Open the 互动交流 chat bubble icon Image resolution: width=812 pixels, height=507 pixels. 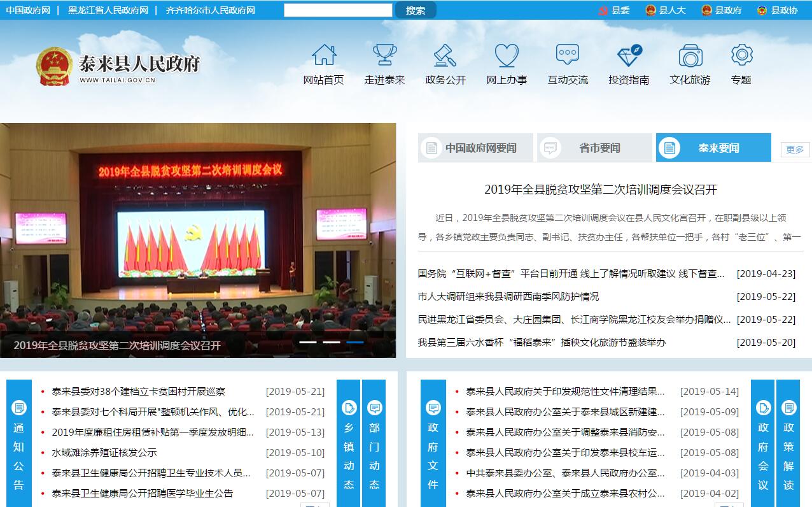coord(568,55)
